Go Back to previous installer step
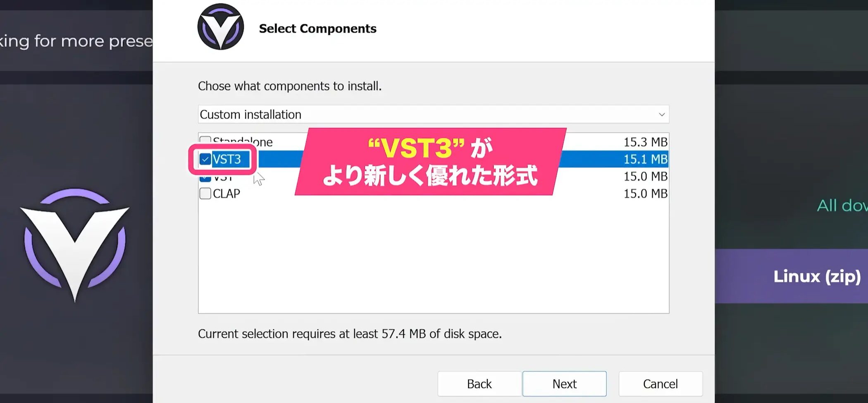The image size is (868, 403). (x=479, y=384)
